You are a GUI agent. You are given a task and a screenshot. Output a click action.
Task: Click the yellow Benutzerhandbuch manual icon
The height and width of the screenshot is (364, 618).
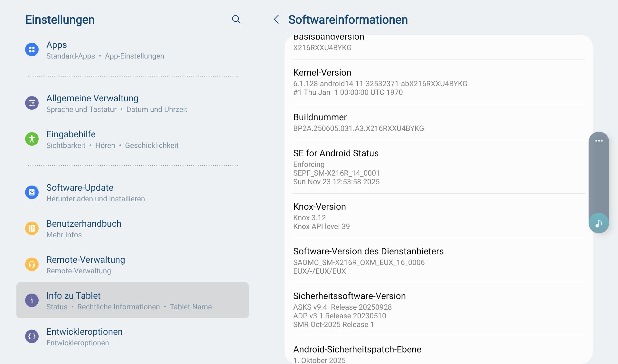click(32, 228)
